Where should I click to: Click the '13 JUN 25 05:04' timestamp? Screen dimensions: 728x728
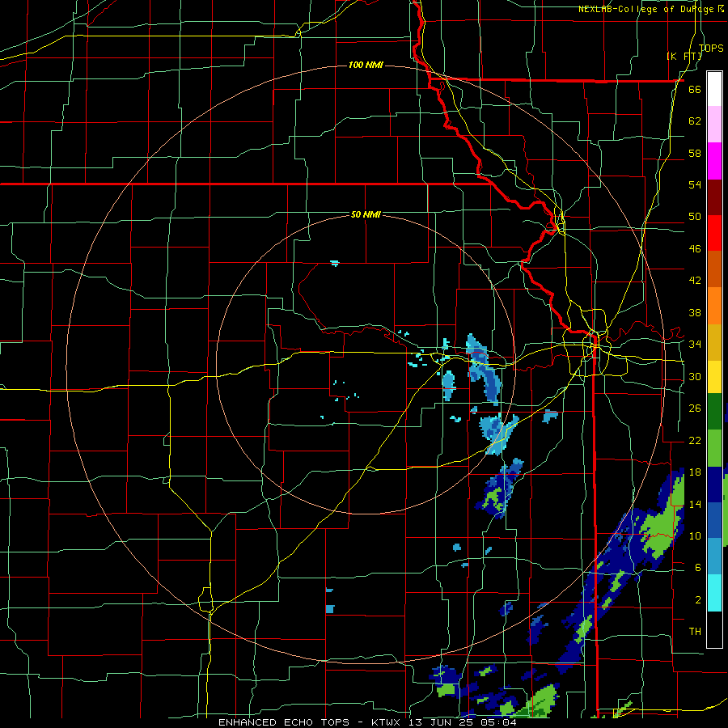pyautogui.click(x=463, y=722)
